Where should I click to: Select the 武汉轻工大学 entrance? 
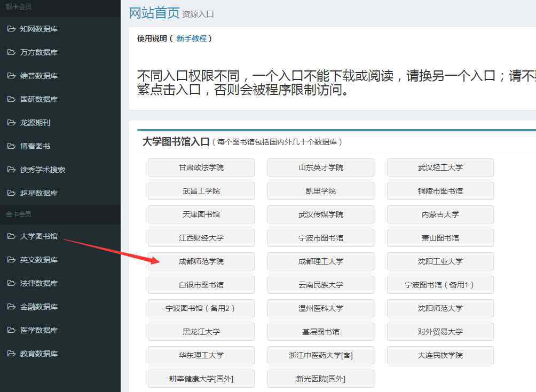[x=440, y=167]
